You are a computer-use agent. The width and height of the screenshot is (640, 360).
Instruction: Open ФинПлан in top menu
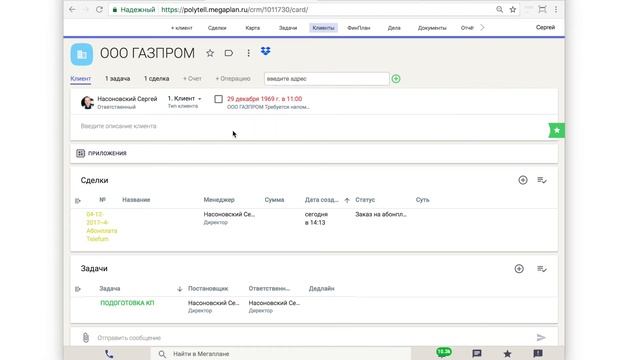click(x=359, y=28)
